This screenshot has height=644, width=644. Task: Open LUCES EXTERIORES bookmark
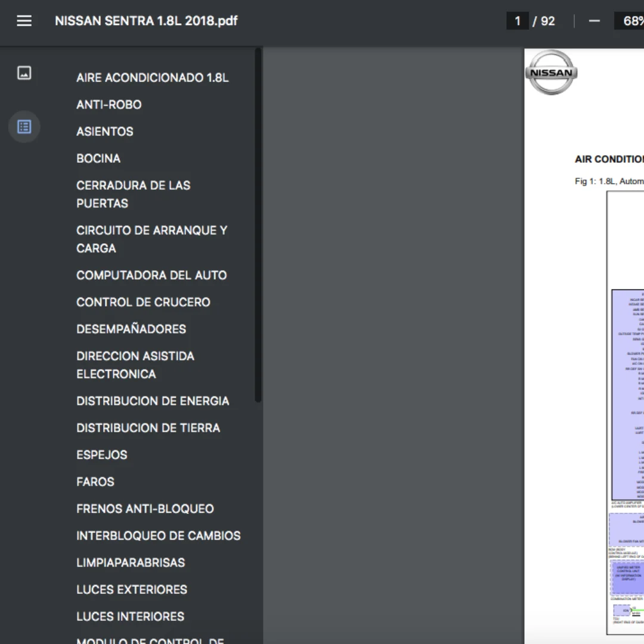click(x=132, y=590)
